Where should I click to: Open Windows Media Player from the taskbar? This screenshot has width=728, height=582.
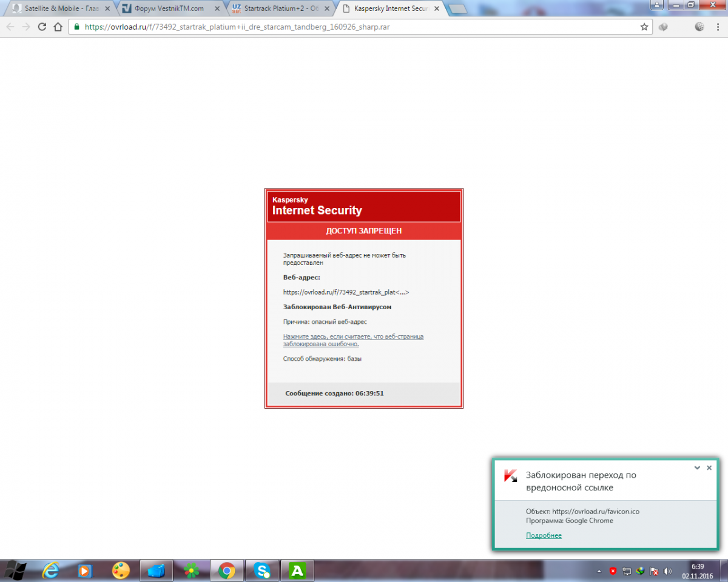(x=86, y=570)
